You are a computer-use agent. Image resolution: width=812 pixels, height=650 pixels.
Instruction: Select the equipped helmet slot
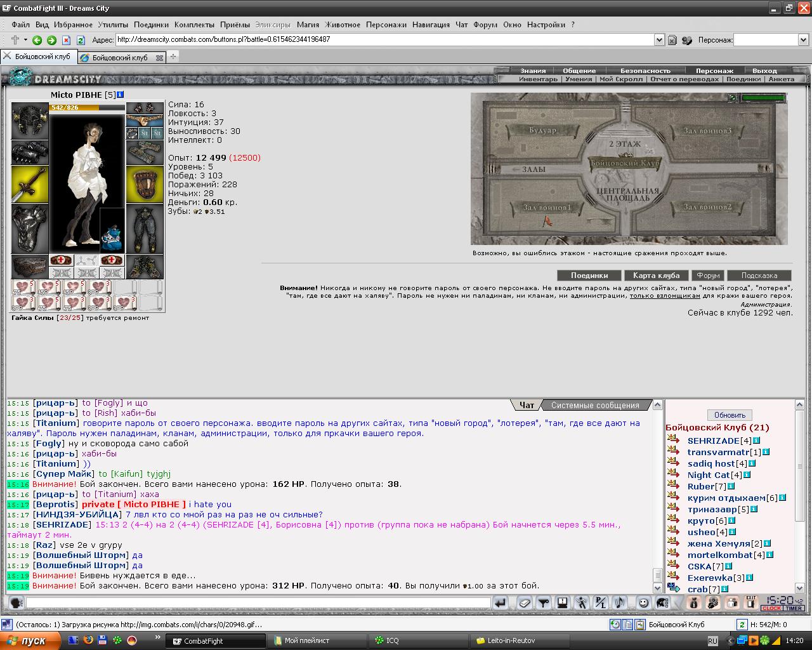coord(30,121)
